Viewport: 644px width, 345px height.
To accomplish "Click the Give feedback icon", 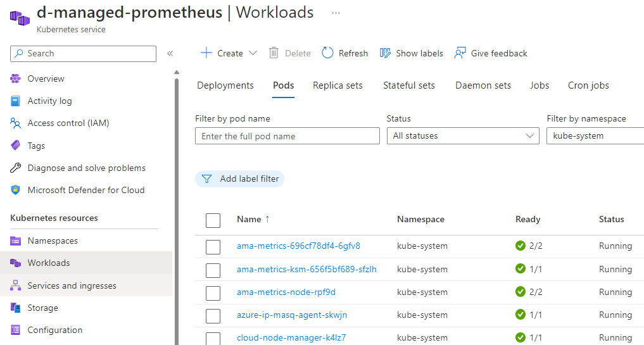I will click(460, 53).
